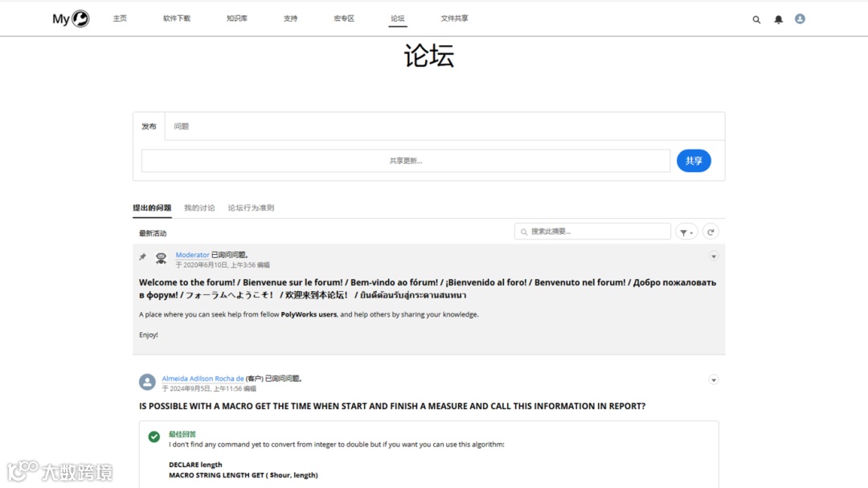Click the DECLARE length line
This screenshot has width=868, height=488.
click(x=195, y=465)
